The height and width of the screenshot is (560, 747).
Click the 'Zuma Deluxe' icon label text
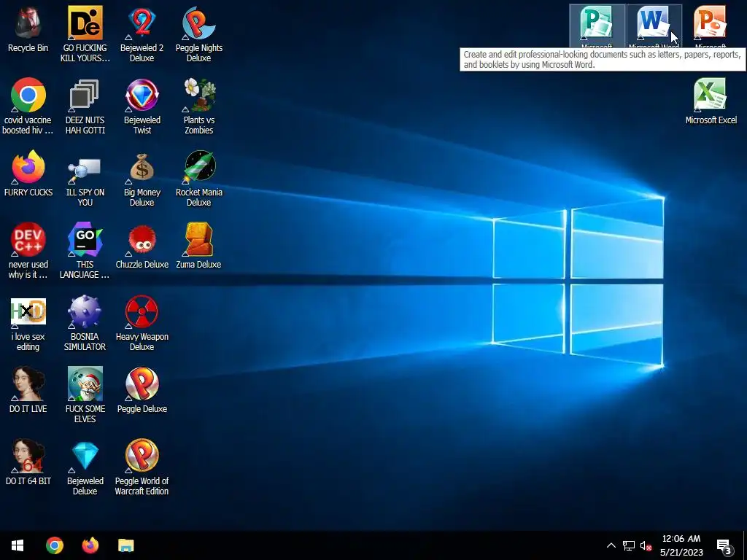pos(198,264)
